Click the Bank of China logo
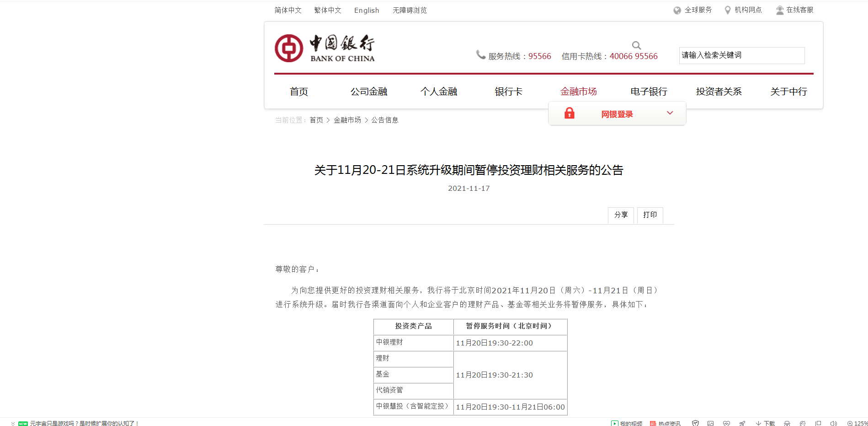The width and height of the screenshot is (868, 426). tap(325, 48)
